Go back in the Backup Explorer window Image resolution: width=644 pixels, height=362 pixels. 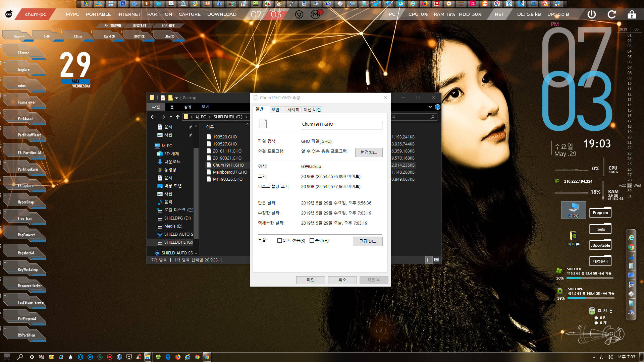coord(153,117)
